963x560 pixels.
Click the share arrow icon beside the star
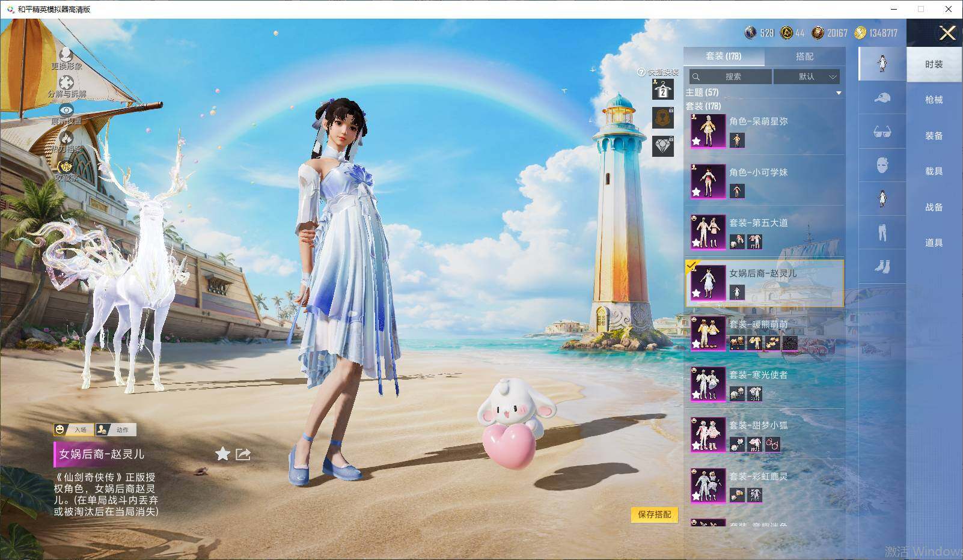coord(243,454)
